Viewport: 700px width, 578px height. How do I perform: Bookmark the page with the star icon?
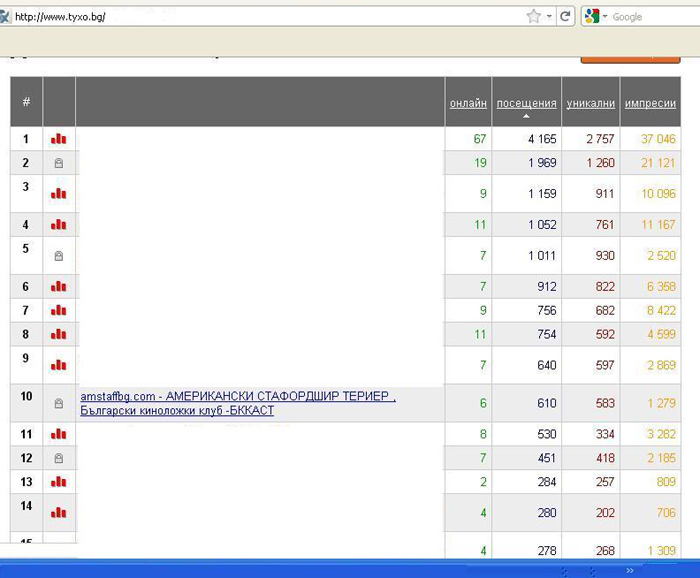pos(533,17)
